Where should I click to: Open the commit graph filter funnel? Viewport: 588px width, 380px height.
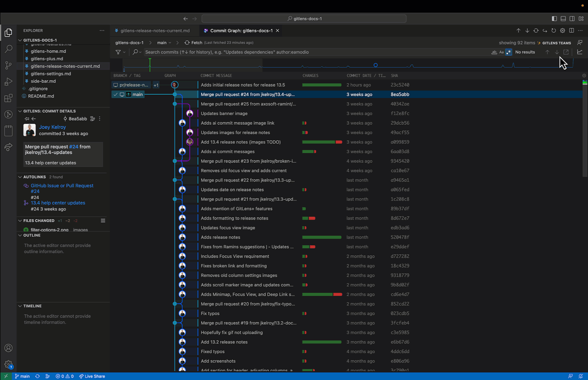tap(118, 52)
